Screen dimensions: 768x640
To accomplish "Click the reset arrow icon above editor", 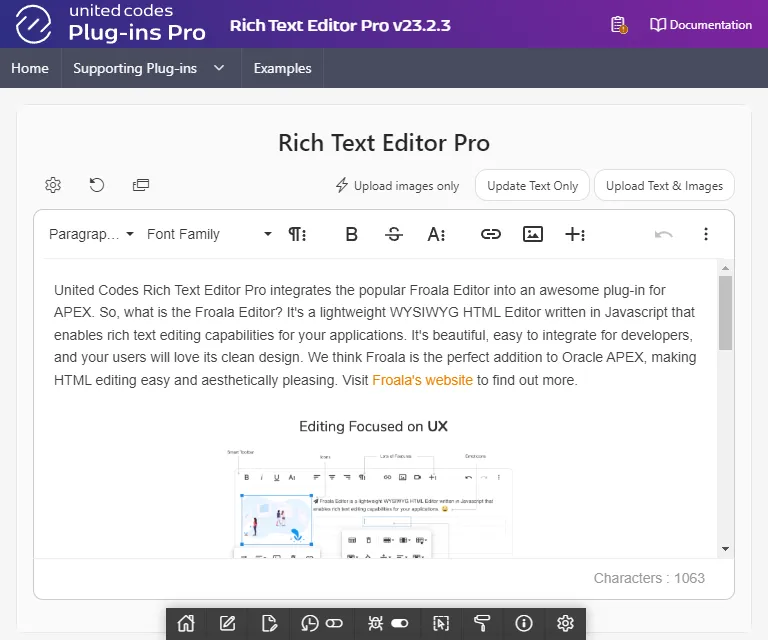I will 97,185.
